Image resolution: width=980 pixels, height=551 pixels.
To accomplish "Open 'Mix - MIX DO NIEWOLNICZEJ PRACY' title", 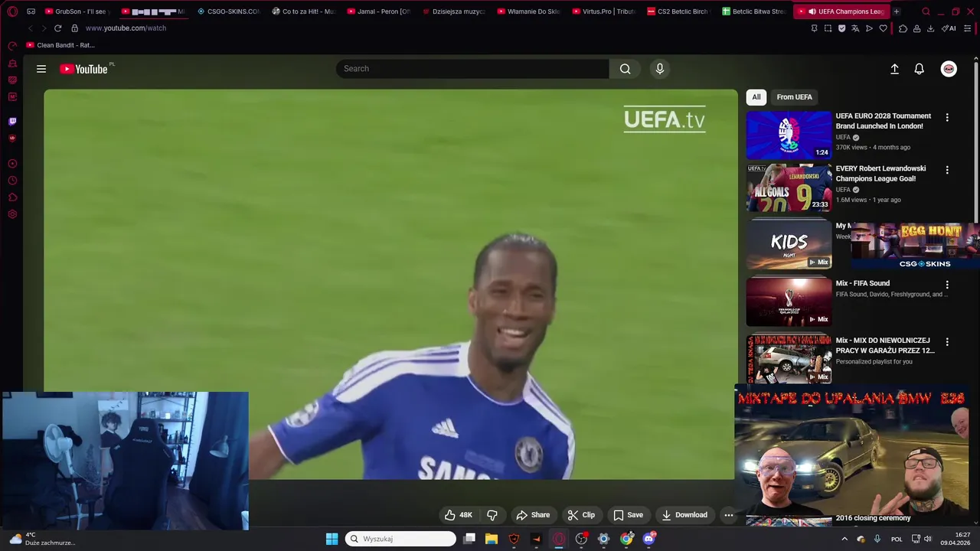I will [885, 345].
